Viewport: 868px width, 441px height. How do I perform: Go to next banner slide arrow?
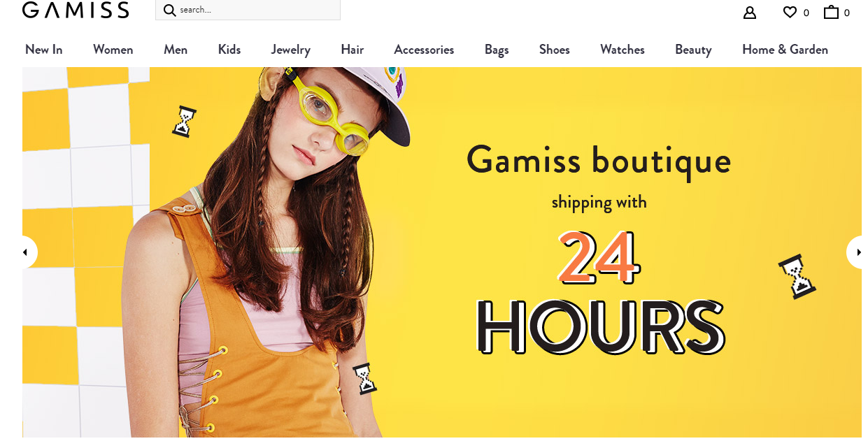coord(855,252)
